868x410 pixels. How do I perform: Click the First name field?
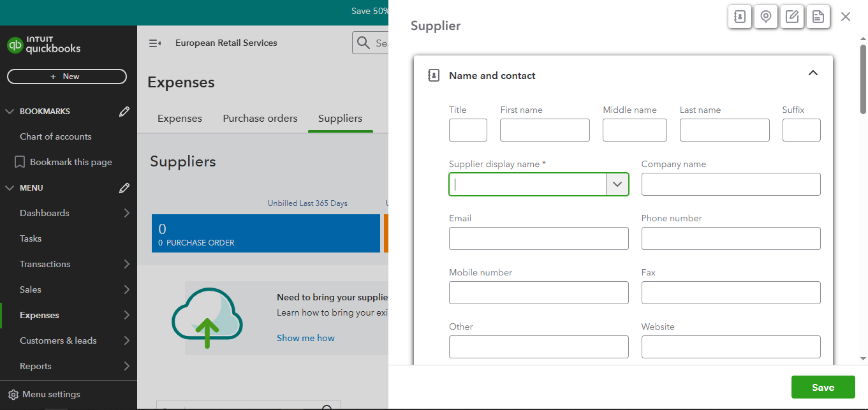(545, 130)
